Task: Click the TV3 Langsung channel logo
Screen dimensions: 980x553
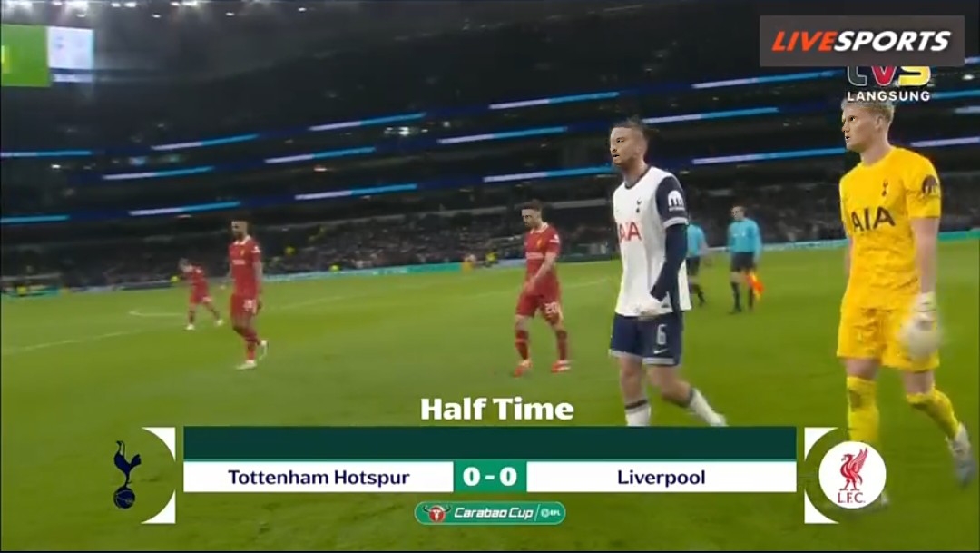Action: point(888,84)
